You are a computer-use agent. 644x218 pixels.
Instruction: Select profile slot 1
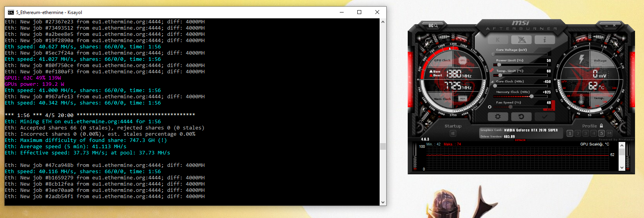pos(570,133)
